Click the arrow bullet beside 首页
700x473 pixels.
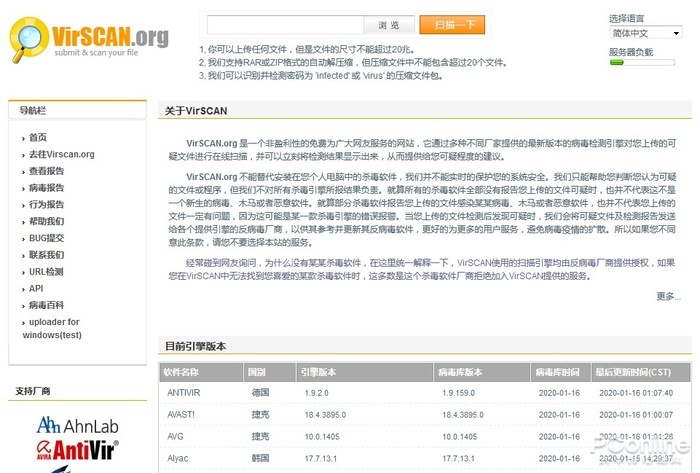tap(23, 139)
